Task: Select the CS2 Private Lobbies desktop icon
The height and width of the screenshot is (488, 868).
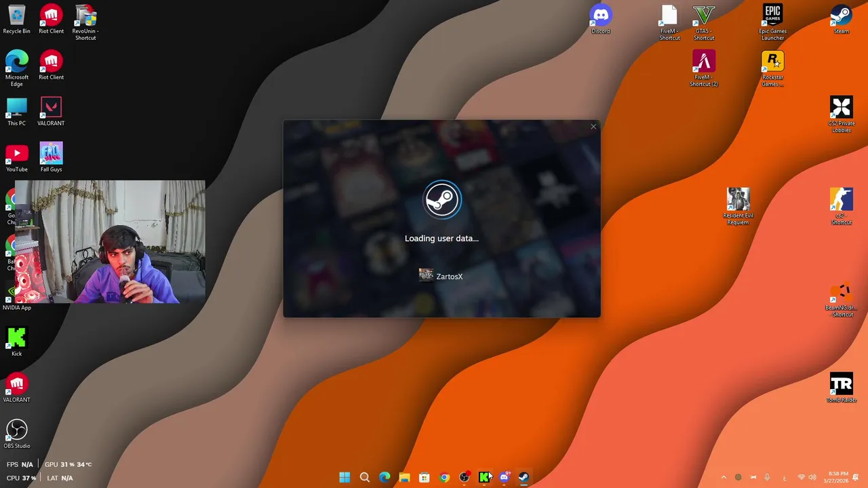Action: pos(841,115)
